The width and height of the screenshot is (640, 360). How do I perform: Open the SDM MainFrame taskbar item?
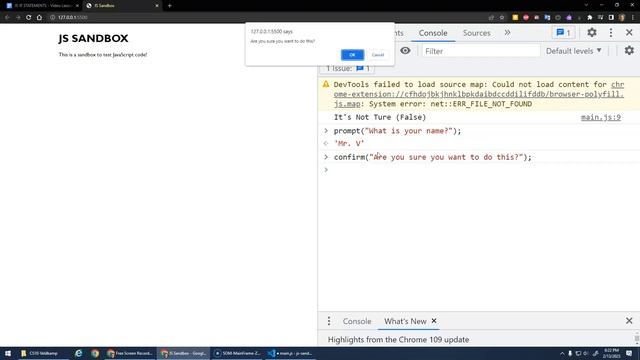tap(237, 353)
